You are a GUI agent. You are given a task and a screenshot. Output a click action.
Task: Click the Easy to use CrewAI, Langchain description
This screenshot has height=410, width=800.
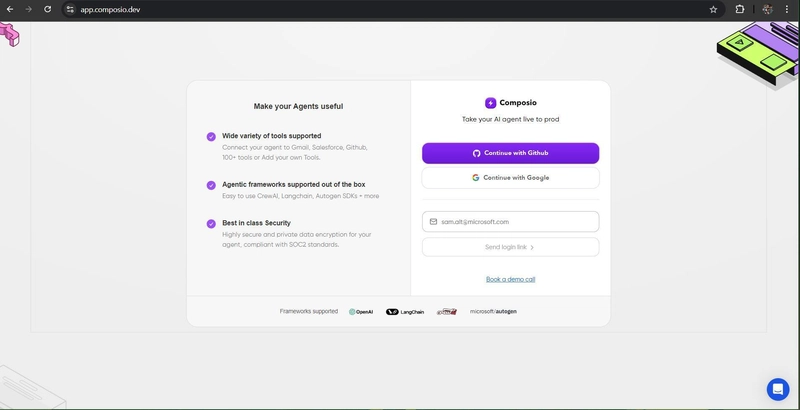(301, 196)
